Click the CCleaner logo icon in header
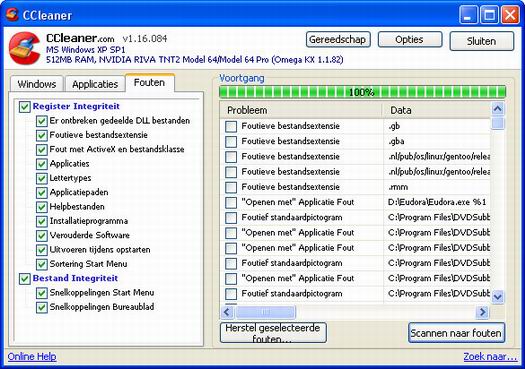 24,48
